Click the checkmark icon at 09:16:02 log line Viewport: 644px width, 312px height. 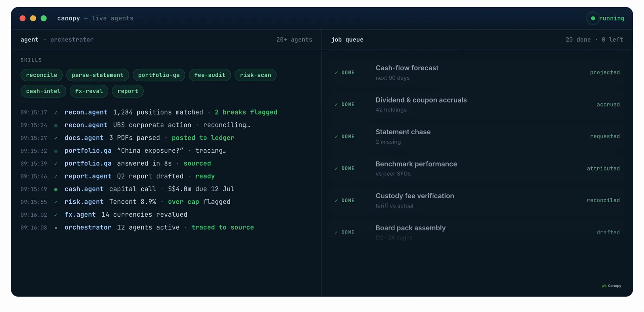click(x=56, y=215)
